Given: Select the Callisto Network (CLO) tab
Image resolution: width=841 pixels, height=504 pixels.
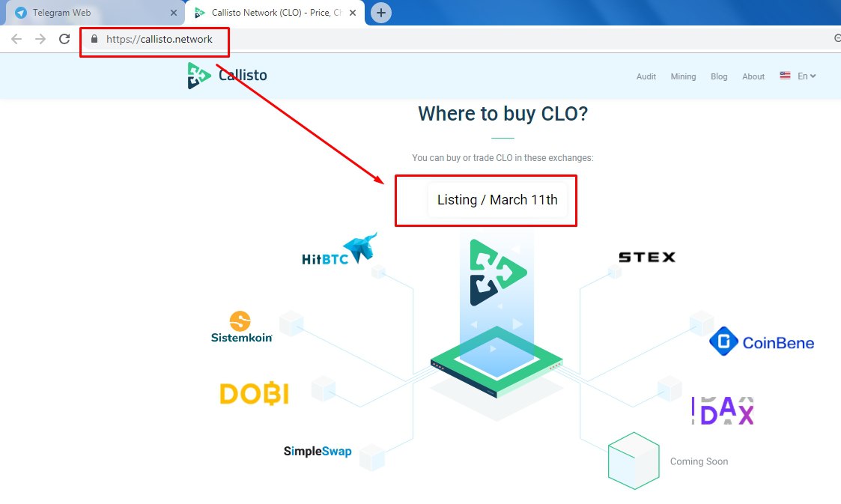Looking at the screenshot, I should pos(275,13).
